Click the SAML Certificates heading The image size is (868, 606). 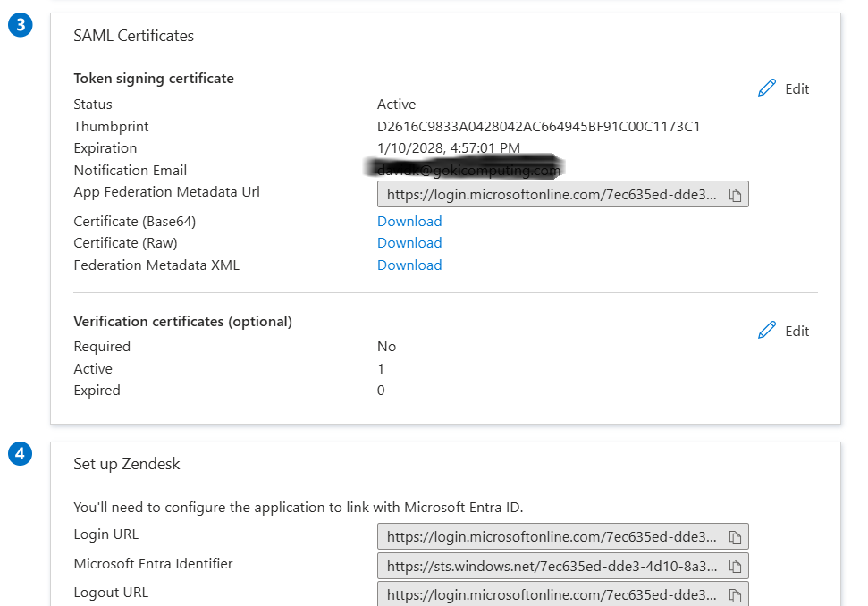pyautogui.click(x=133, y=36)
